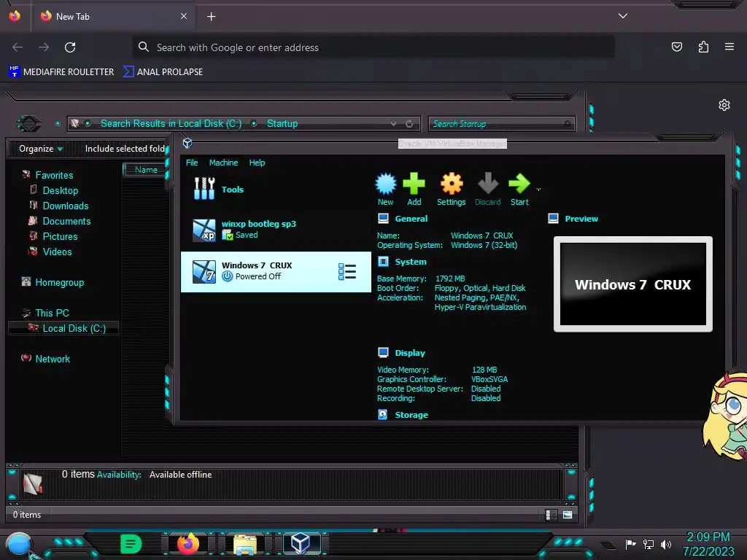Click the Search Startup field in Explorer
The width and height of the screenshot is (747, 560).
pyautogui.click(x=502, y=124)
